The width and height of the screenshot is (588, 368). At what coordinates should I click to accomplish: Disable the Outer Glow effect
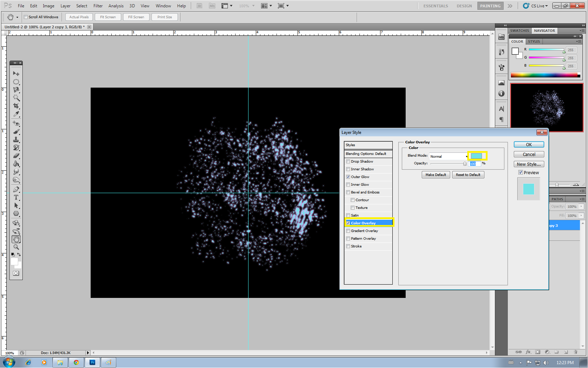point(348,177)
